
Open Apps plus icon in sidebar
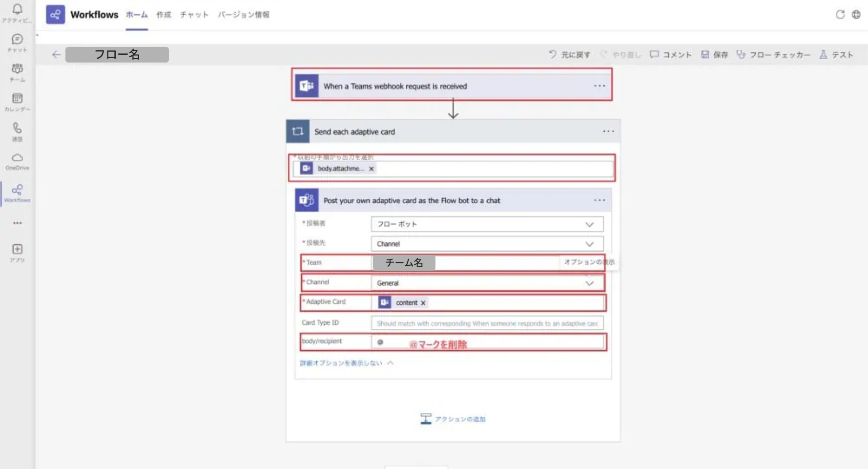(x=17, y=250)
